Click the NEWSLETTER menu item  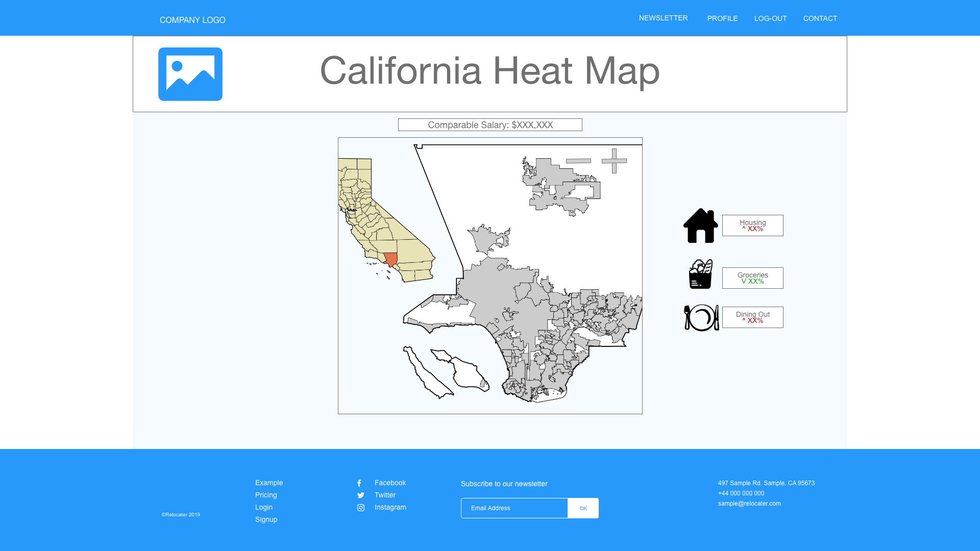(x=663, y=17)
